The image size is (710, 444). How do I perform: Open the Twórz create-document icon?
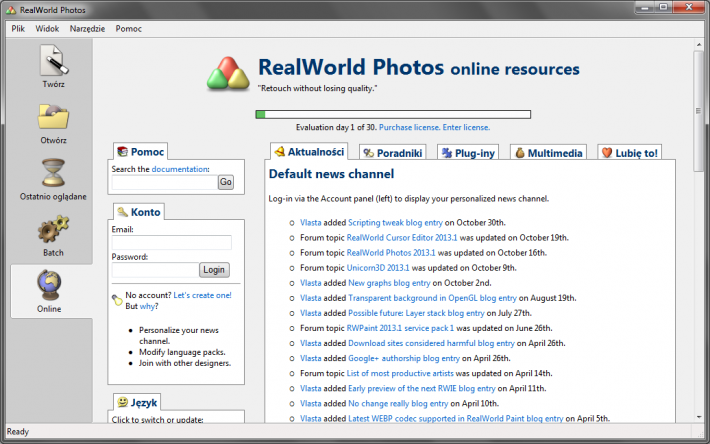(53, 60)
